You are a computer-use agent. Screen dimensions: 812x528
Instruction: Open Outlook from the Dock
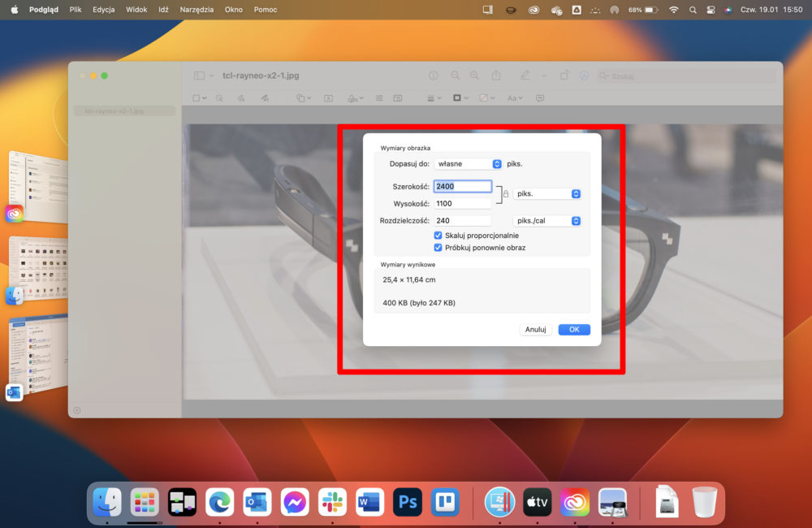[x=257, y=502]
